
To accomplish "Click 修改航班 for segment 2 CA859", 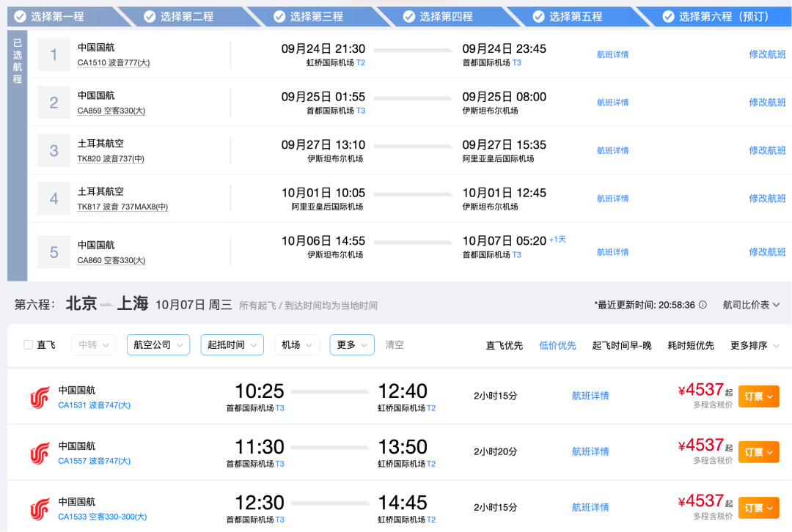I will [767, 103].
